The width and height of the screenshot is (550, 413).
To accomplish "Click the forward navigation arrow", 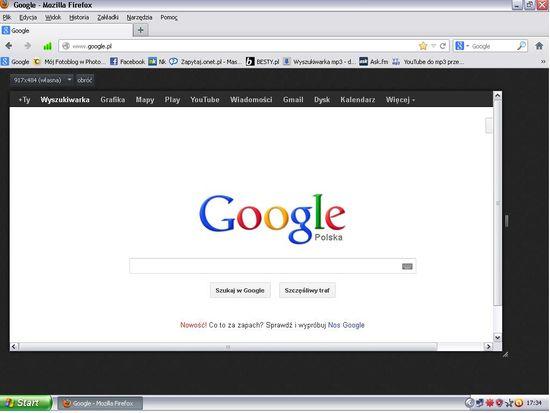I will 28,46.
